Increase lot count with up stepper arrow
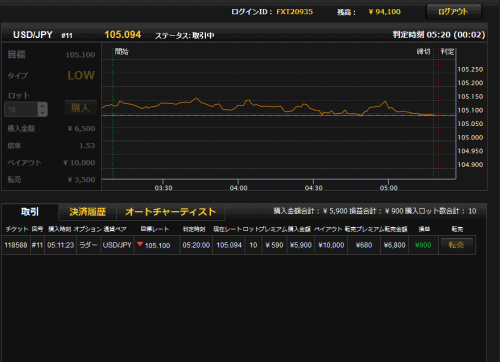 (42, 106)
